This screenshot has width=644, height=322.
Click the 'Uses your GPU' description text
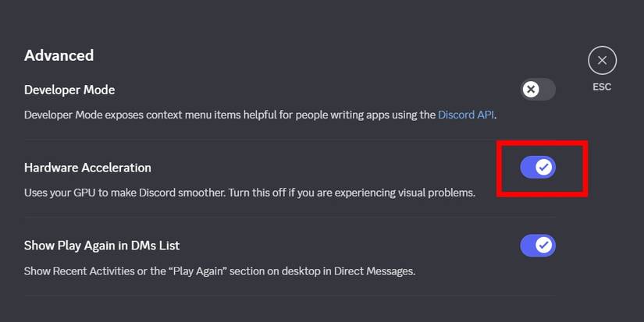[x=249, y=192]
